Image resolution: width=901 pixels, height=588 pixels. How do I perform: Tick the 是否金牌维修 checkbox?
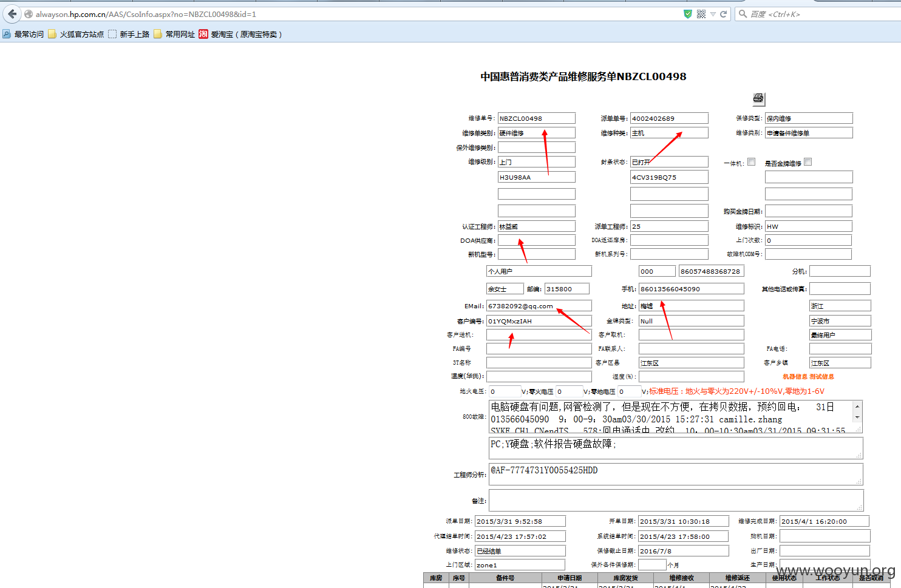tap(807, 162)
